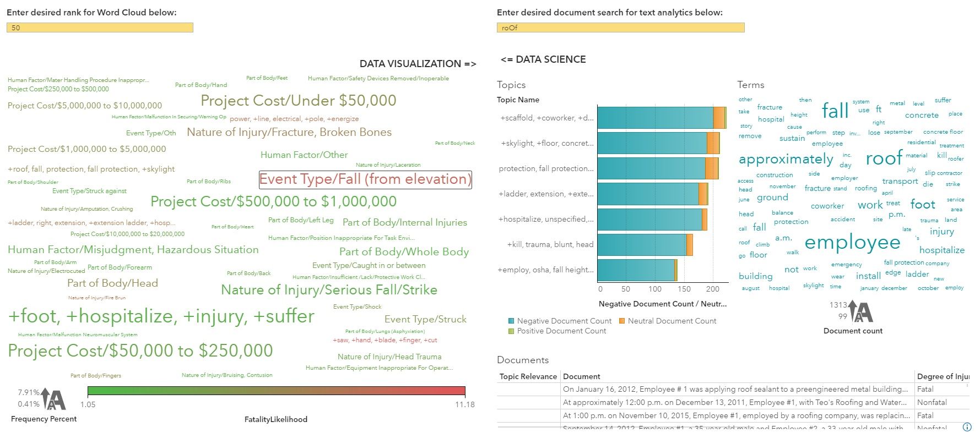Image resolution: width=980 pixels, height=438 pixels.
Task: Click the 'Degree of Injury' column header
Action: point(944,376)
